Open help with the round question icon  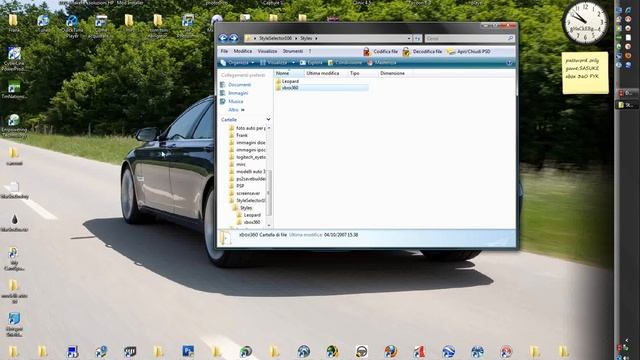point(509,62)
